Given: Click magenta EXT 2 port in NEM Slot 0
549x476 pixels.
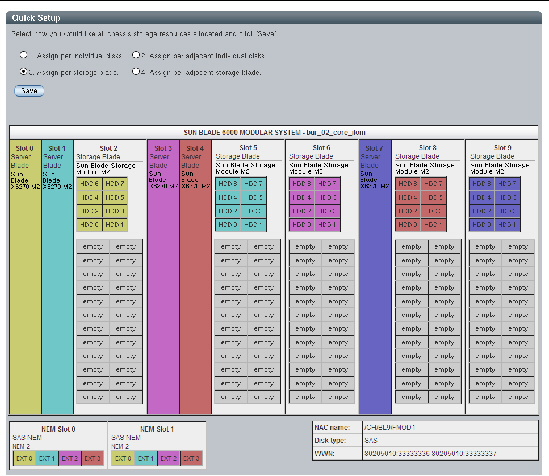Looking at the screenshot, I should click(x=70, y=458).
